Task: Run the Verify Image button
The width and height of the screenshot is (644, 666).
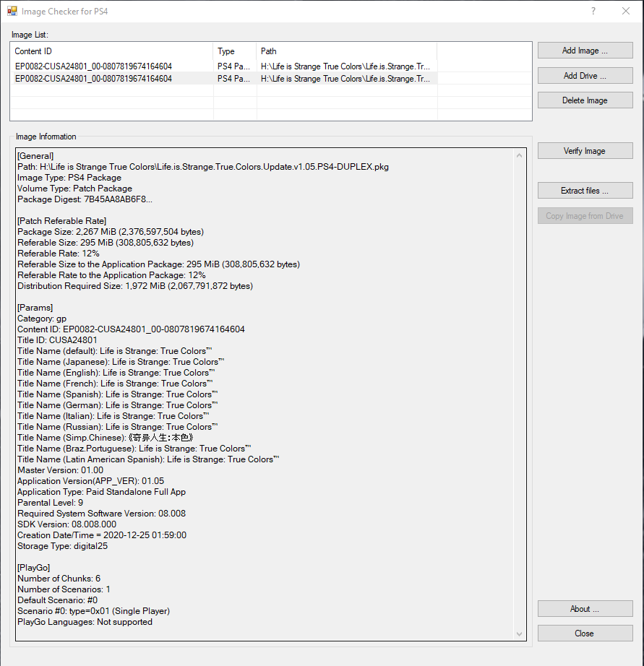Action: 585,151
